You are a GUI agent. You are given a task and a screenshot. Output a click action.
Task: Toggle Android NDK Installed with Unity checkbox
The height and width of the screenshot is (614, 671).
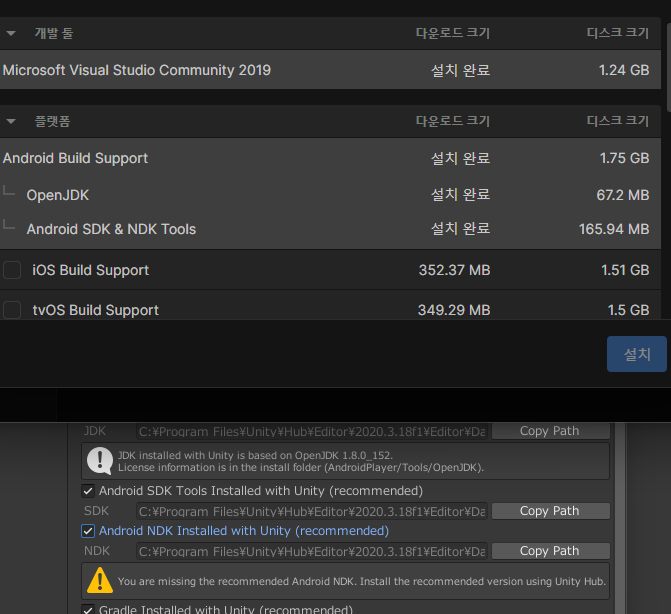(88, 531)
